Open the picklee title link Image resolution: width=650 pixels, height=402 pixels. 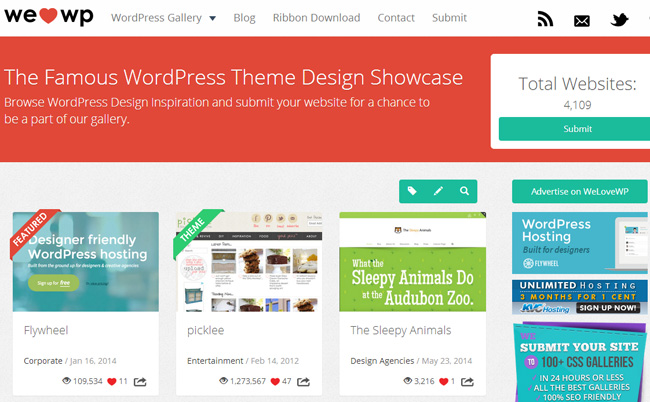tap(206, 330)
